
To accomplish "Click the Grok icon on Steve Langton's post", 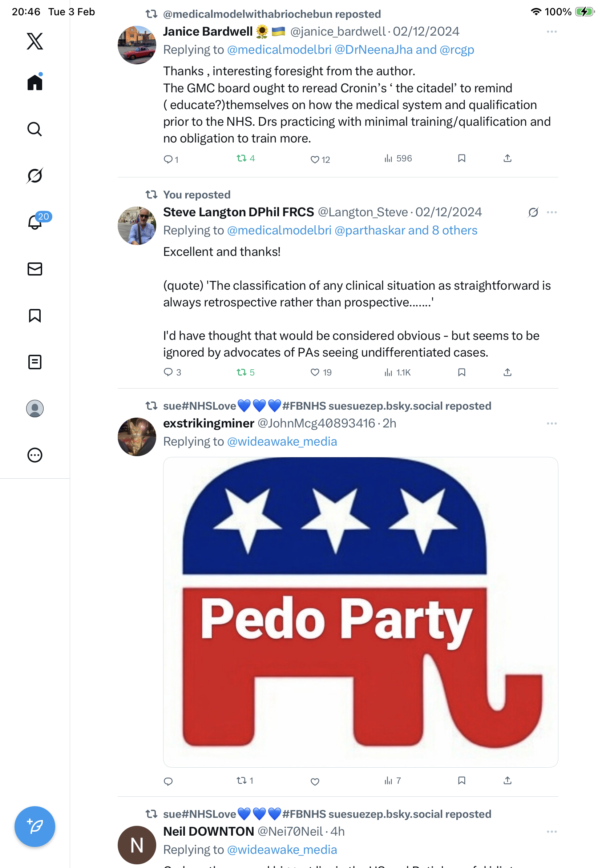I will pyautogui.click(x=533, y=213).
